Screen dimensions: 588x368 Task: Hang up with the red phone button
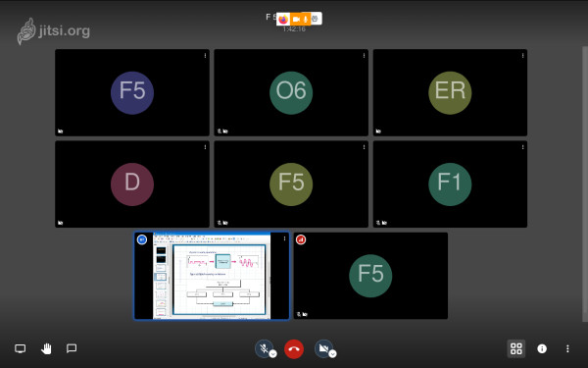pyautogui.click(x=294, y=348)
